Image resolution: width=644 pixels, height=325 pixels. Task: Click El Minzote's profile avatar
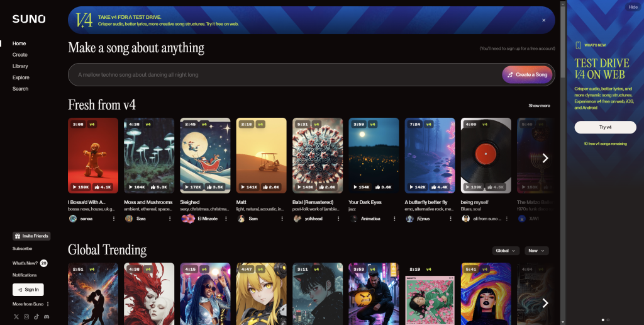coord(188,219)
